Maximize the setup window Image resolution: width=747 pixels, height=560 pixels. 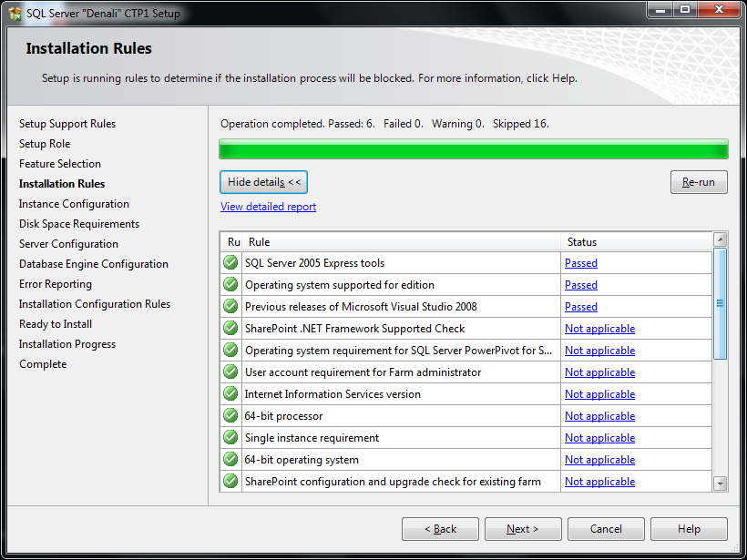point(685,10)
